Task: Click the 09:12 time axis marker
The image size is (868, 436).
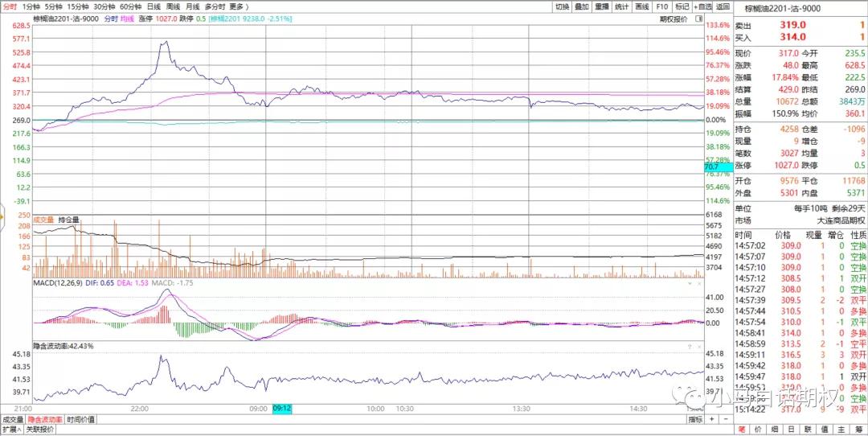Action: (x=281, y=409)
